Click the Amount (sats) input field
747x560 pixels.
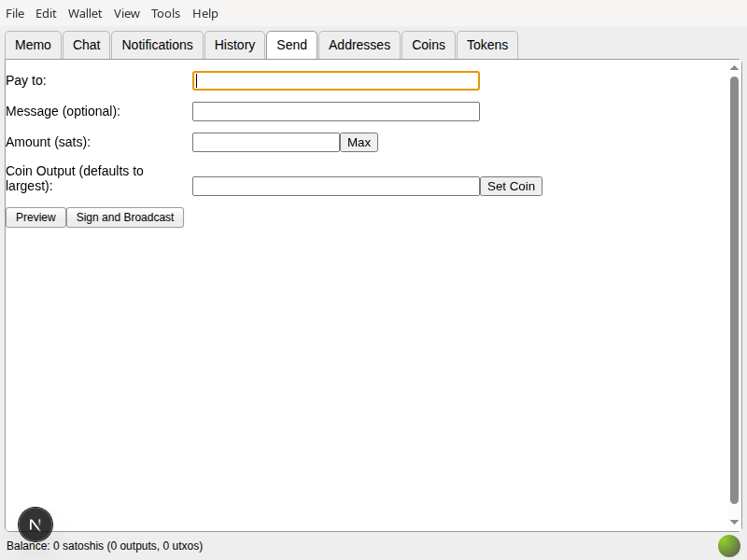click(x=266, y=143)
